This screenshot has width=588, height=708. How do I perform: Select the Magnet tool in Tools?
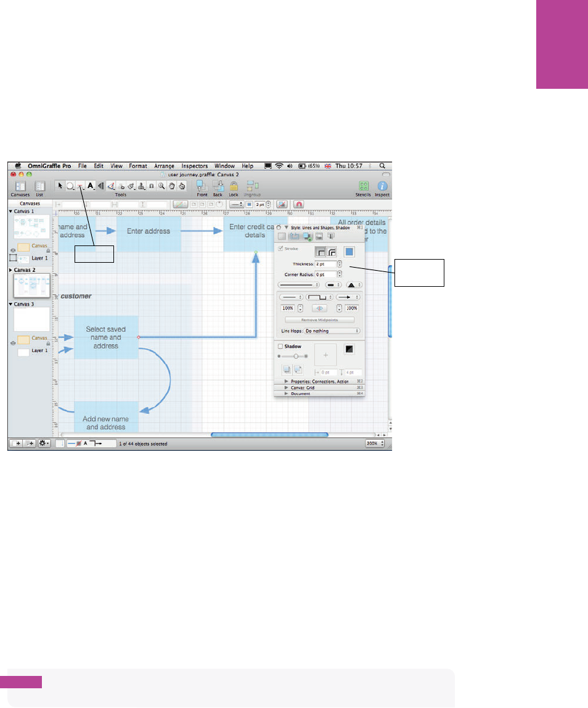pos(152,186)
